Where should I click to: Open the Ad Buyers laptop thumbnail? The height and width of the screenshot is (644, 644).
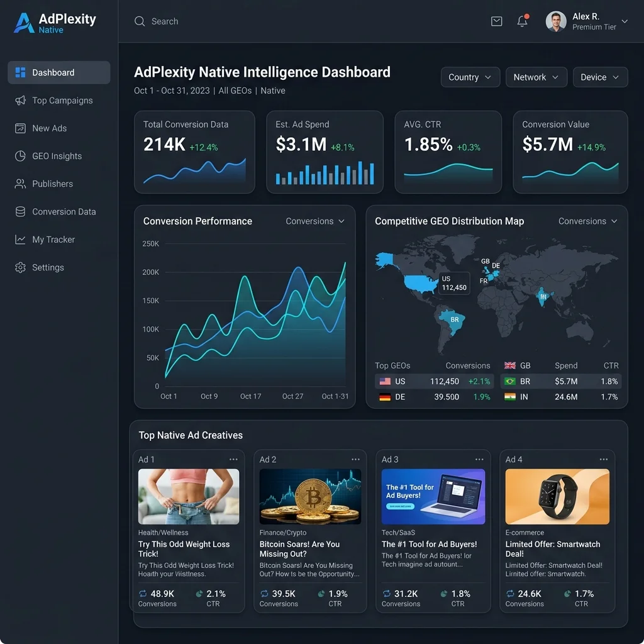point(433,497)
